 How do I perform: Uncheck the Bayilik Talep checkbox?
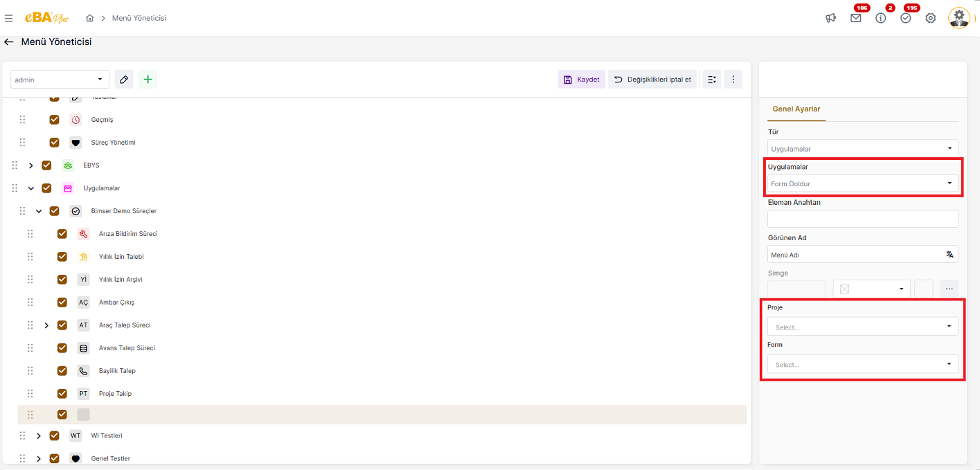(62, 371)
